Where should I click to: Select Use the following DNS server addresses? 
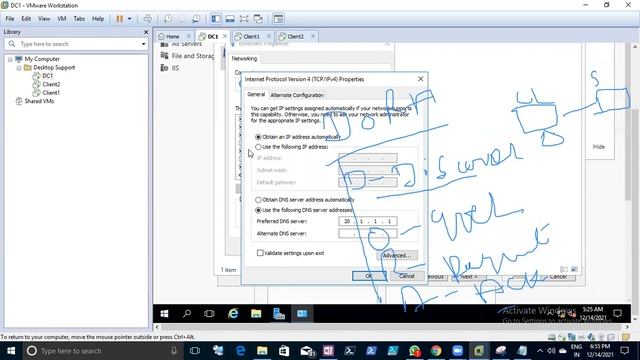pyautogui.click(x=258, y=210)
